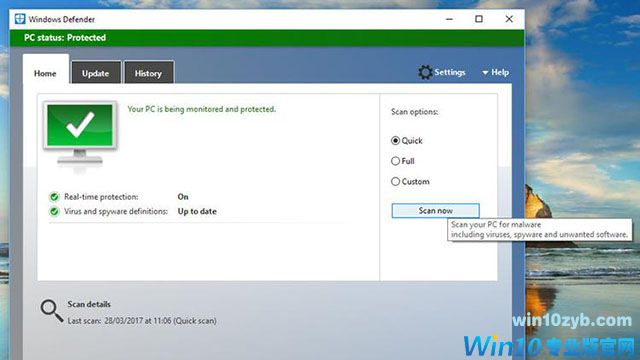Click the 'Scan details' heading

pos(89,304)
